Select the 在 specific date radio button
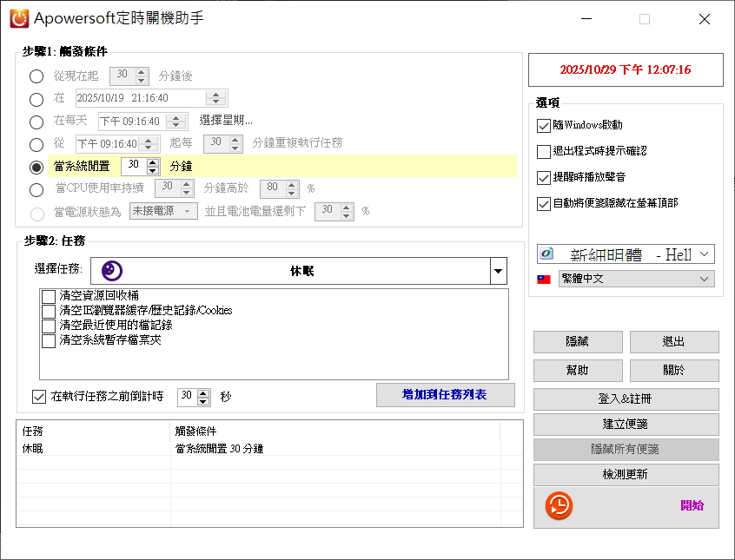The width and height of the screenshot is (735, 560). [36, 99]
